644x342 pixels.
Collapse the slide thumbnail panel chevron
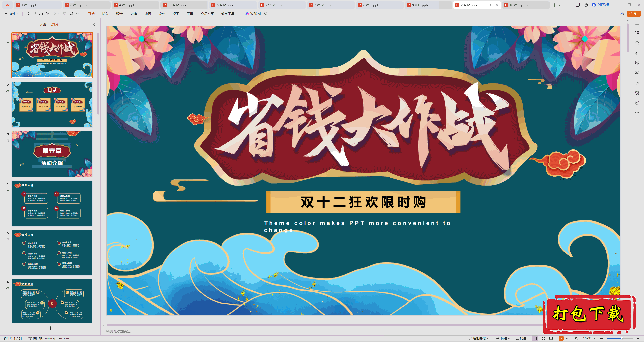click(x=94, y=24)
